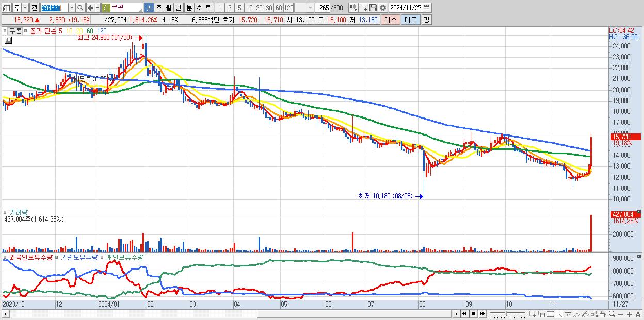Click the stop button in bottom toolbar
The width and height of the screenshot is (644, 320).
click(x=474, y=313)
